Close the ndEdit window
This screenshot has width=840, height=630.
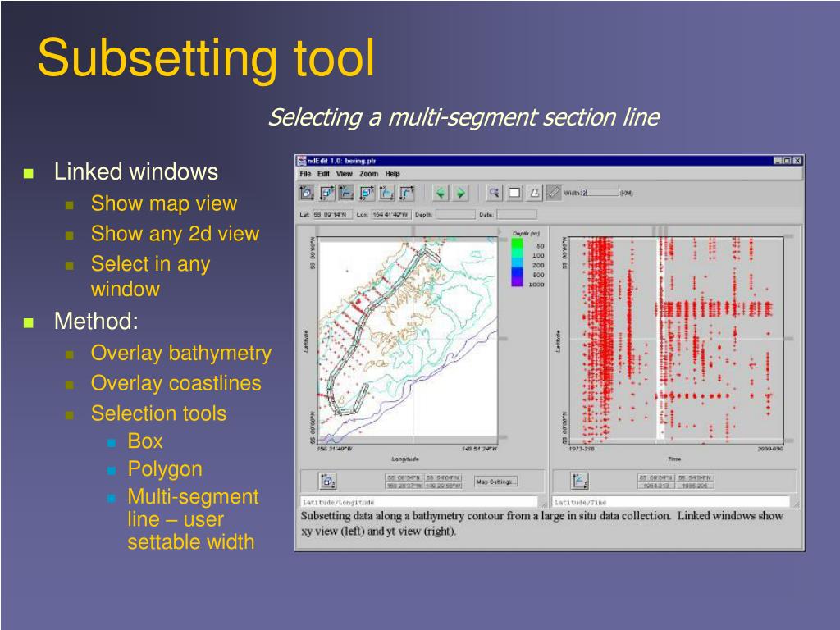tap(797, 161)
